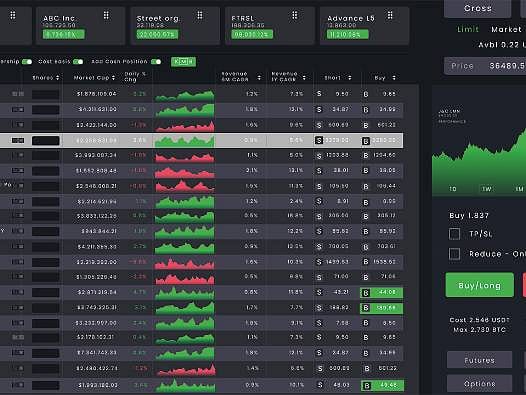
Task: Click the B buy icon beside 305.17
Action: [366, 216]
